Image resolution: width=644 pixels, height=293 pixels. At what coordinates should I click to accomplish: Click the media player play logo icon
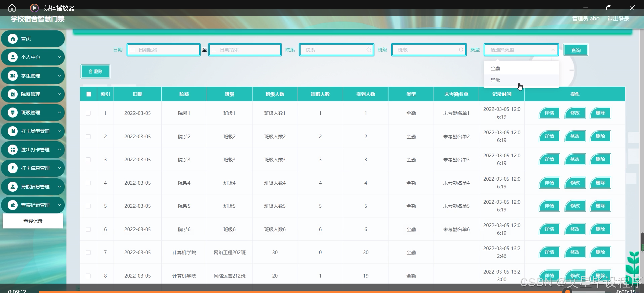pos(34,8)
